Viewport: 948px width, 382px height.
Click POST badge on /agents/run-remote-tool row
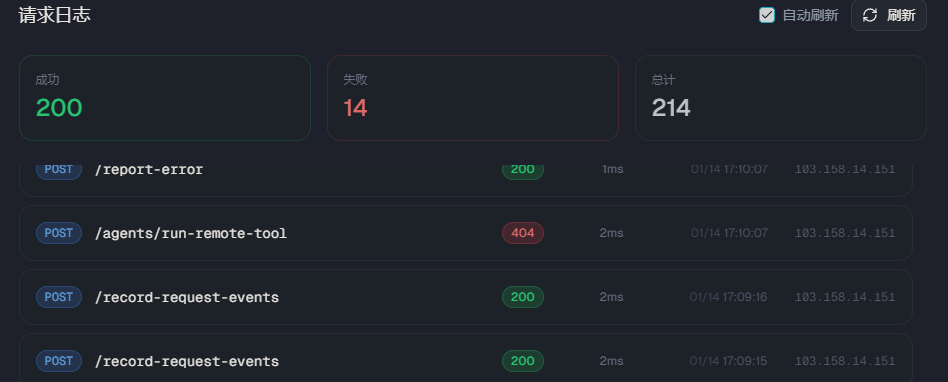59,233
